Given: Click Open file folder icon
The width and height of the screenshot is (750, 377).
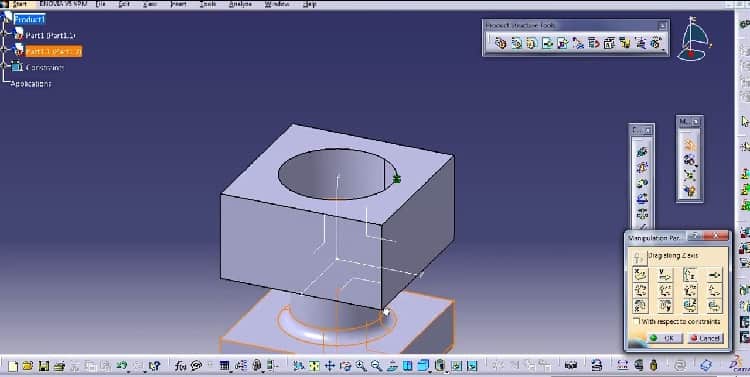Looking at the screenshot, I should pyautogui.click(x=28, y=366).
